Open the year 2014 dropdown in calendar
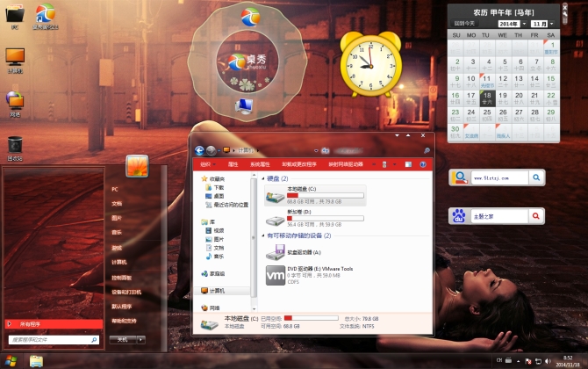This screenshot has width=588, height=369. coord(524,24)
